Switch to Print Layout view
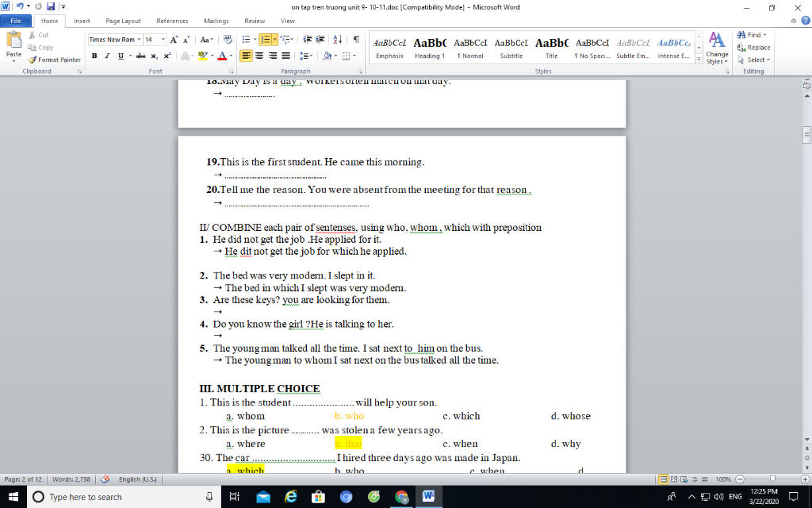 pyautogui.click(x=663, y=479)
